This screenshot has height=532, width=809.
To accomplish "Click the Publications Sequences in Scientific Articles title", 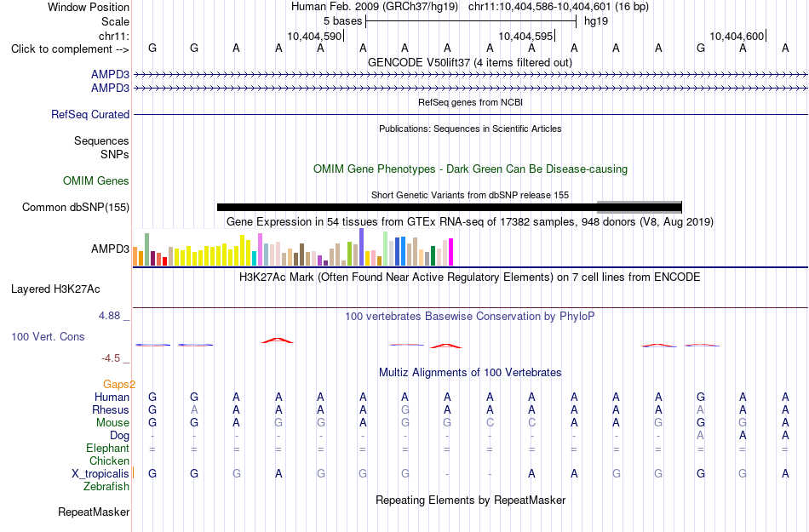I will coord(470,129).
